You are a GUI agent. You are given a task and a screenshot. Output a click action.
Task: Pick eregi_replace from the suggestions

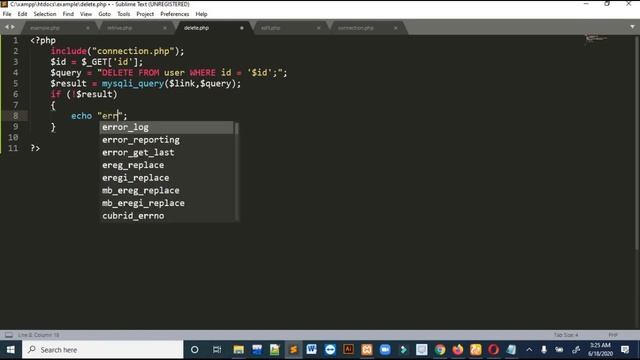pos(167,178)
